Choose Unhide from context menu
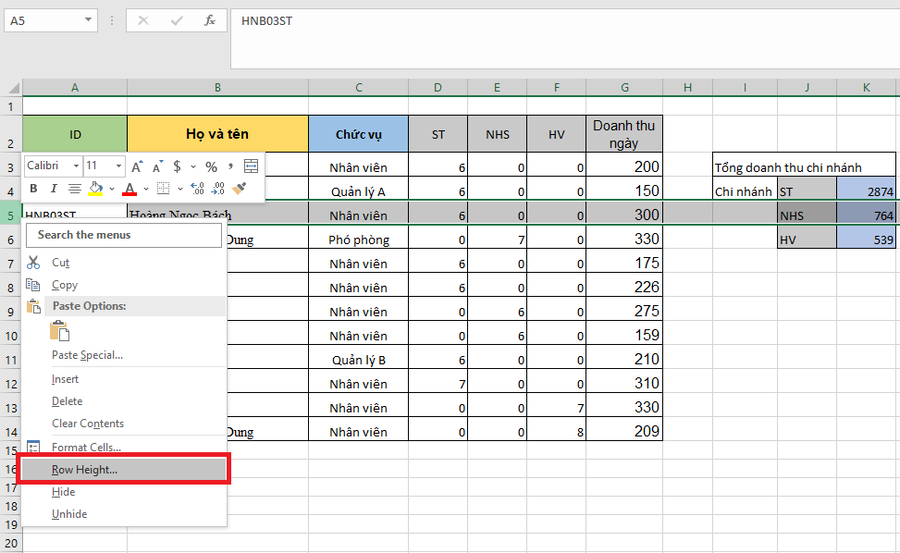 (x=124, y=514)
